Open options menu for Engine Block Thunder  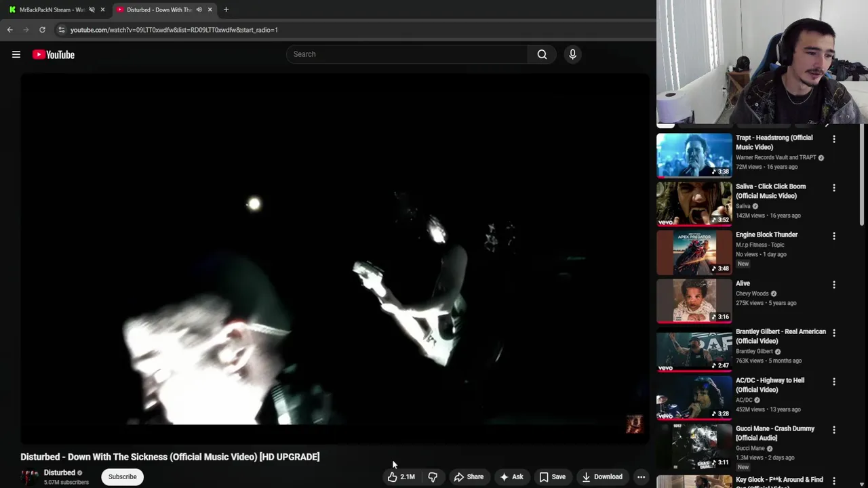pos(834,236)
